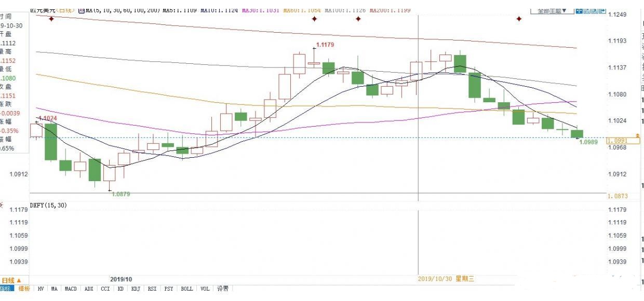The image size is (644, 301).
Task: Open the PSY indicator
Action: (x=168, y=289)
